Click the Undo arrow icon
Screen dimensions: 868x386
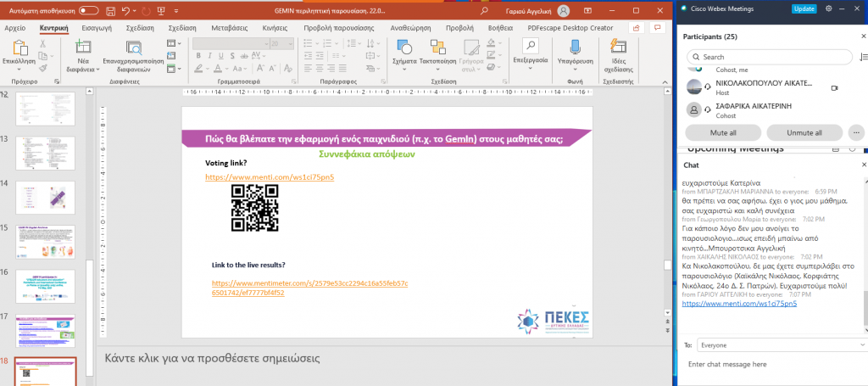pyautogui.click(x=125, y=10)
